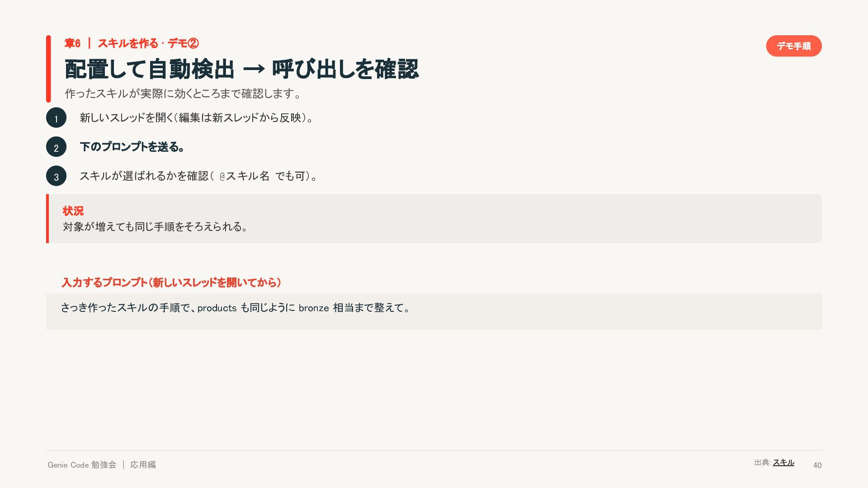The image size is (868, 488).
Task: Click the page number 40
Action: point(817,465)
